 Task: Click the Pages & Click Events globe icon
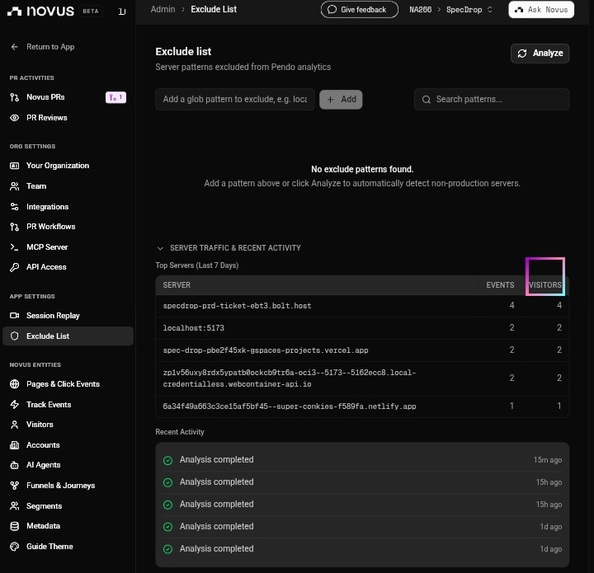pos(14,384)
